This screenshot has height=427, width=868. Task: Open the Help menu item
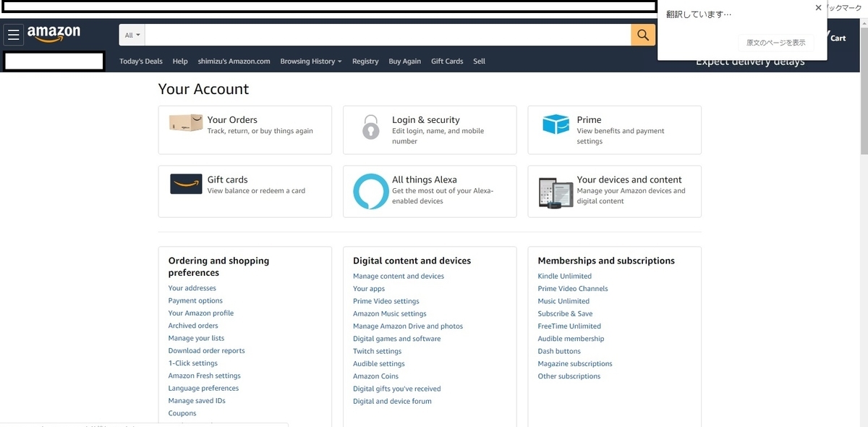[180, 62]
